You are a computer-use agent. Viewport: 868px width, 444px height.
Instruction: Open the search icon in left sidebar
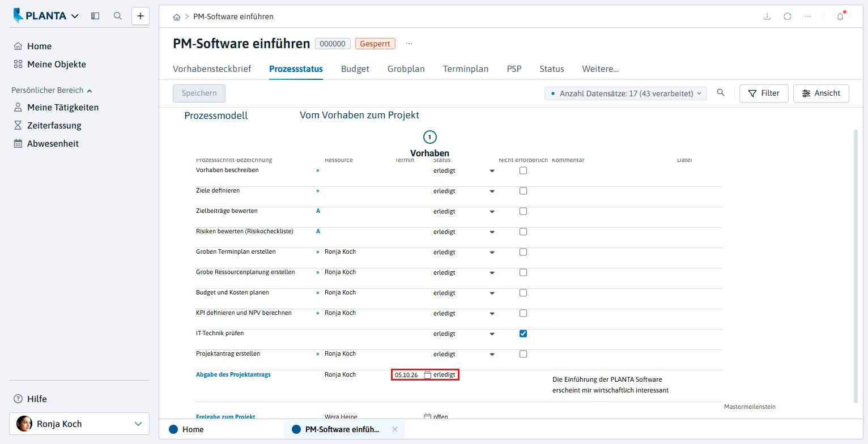click(118, 16)
